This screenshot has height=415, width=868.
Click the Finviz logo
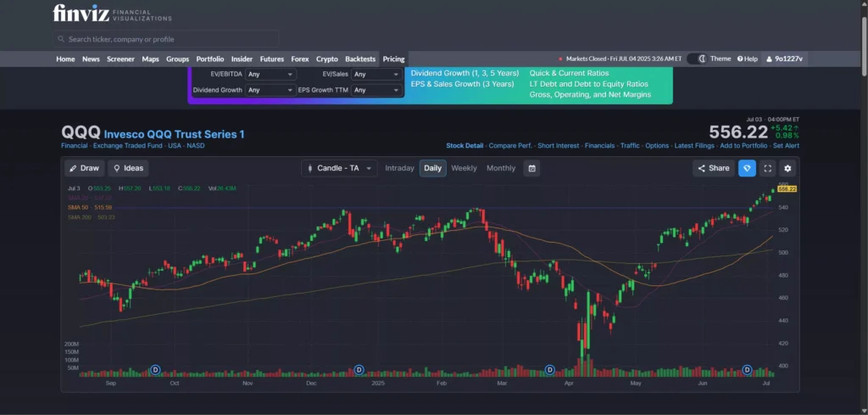point(113,14)
